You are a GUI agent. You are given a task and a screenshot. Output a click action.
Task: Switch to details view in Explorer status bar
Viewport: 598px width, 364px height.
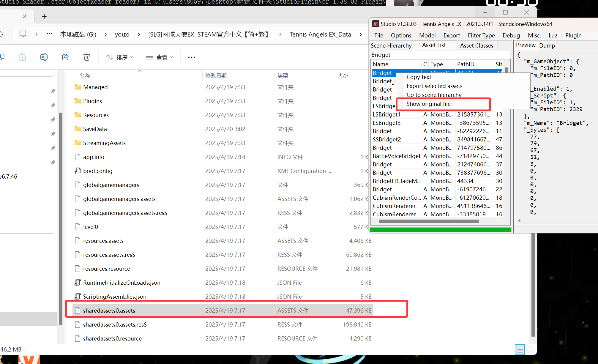520,350
